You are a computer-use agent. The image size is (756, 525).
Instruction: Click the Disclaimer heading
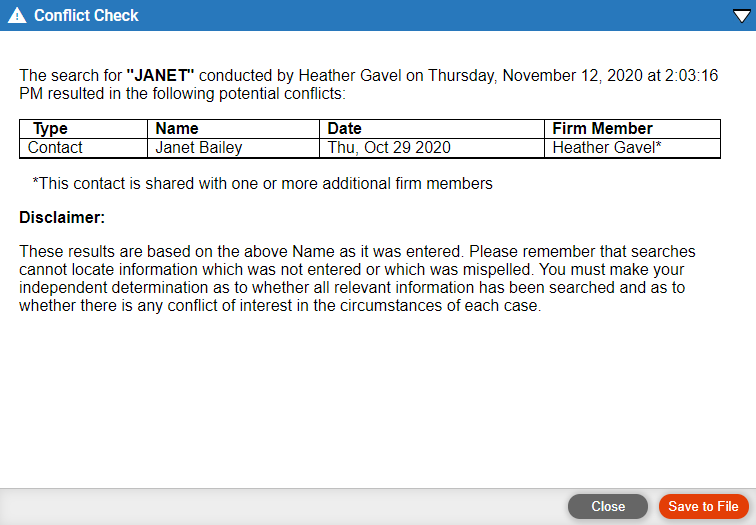click(x=62, y=217)
